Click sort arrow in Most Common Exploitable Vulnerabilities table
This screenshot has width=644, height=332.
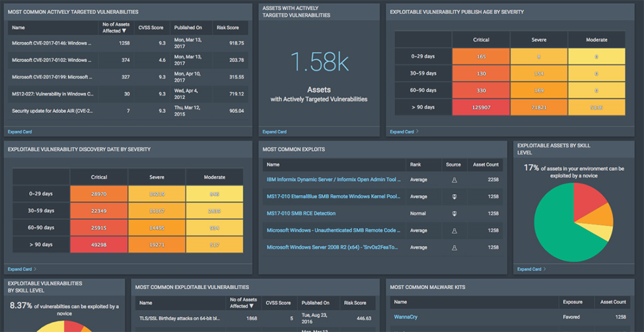[x=251, y=306]
